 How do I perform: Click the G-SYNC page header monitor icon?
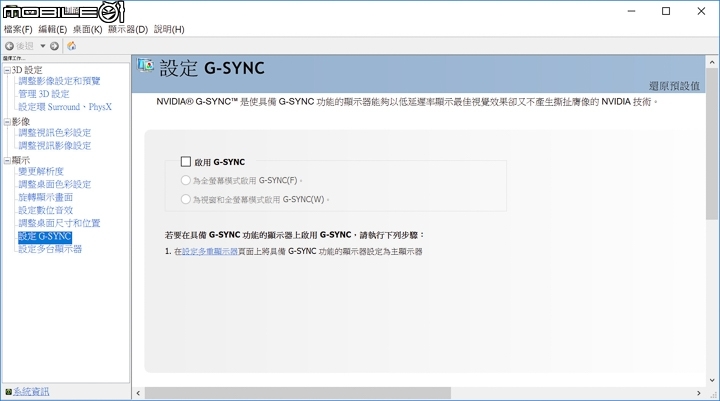pyautogui.click(x=145, y=65)
